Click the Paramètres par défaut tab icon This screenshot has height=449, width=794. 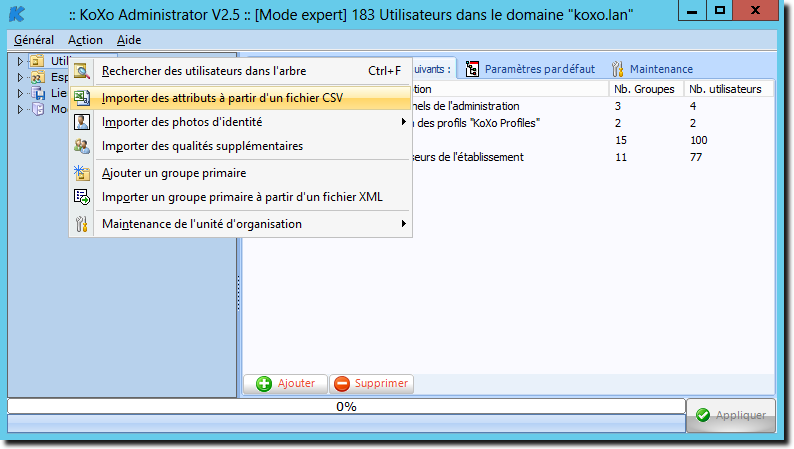pyautogui.click(x=472, y=69)
